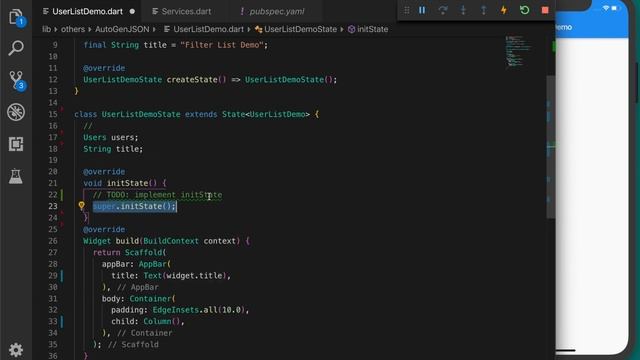Image resolution: width=640 pixels, height=360 pixels.
Task: Pause the debug session
Action: pyautogui.click(x=422, y=10)
